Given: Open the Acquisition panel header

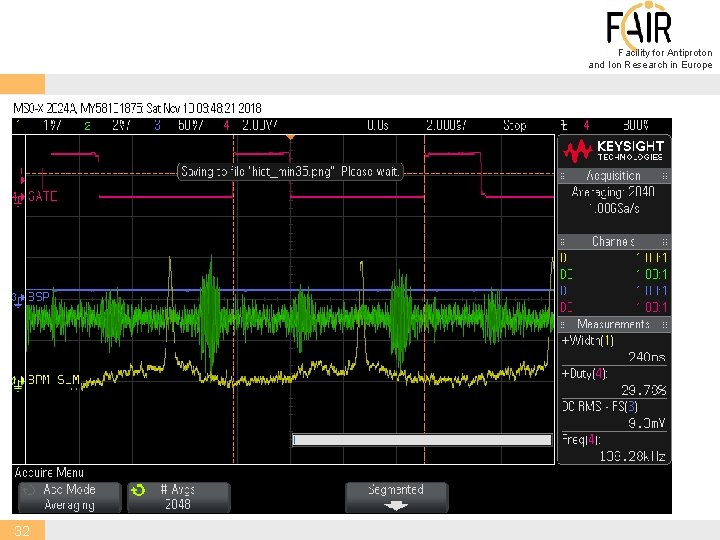Looking at the screenshot, I should coord(613,175).
